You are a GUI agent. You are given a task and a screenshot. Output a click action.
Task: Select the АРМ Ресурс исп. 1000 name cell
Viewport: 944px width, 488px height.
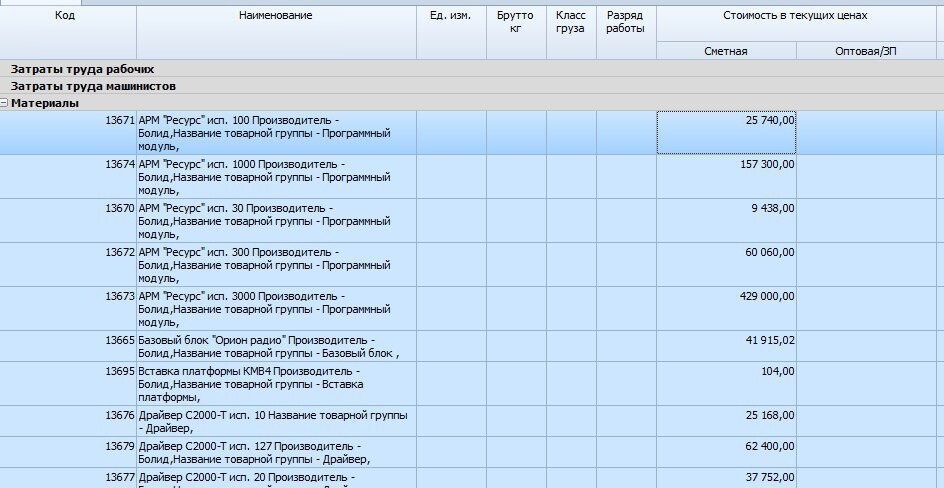(277, 176)
